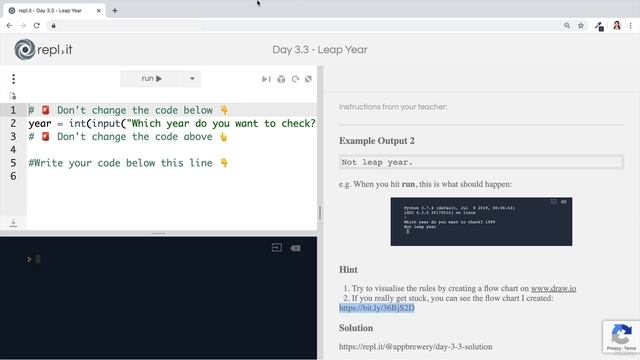Expand the run options dropdown arrow

192,78
